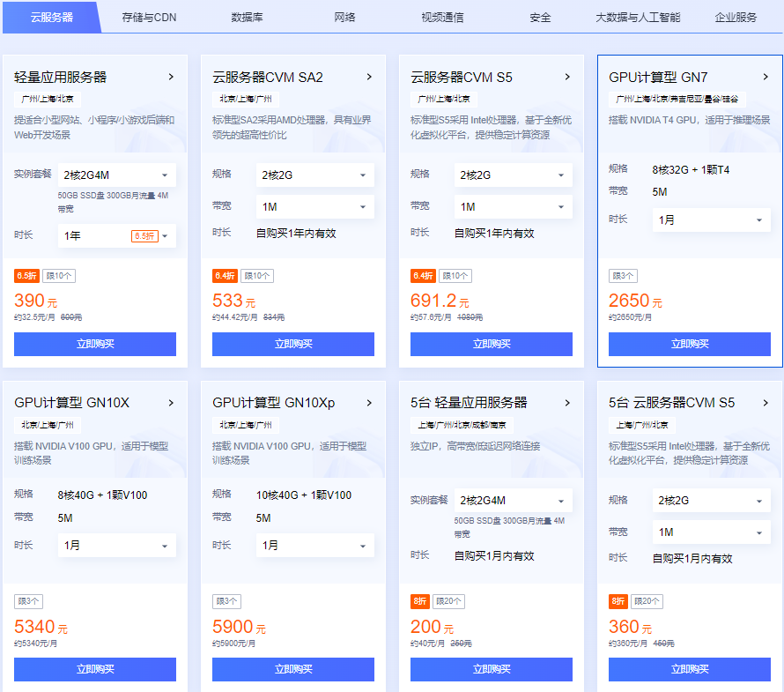Click 广州/上海/北京 region tag in 轻量应用服务器 card
Viewport: 784px width, 692px height.
48,99
